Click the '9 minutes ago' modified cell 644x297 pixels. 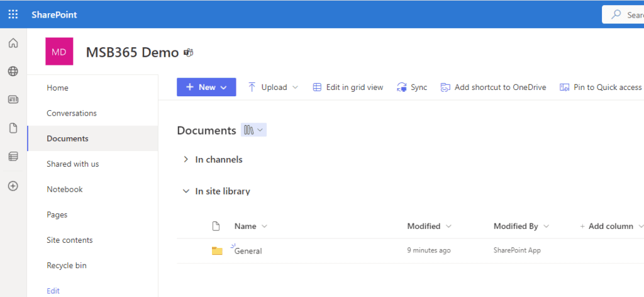(429, 250)
